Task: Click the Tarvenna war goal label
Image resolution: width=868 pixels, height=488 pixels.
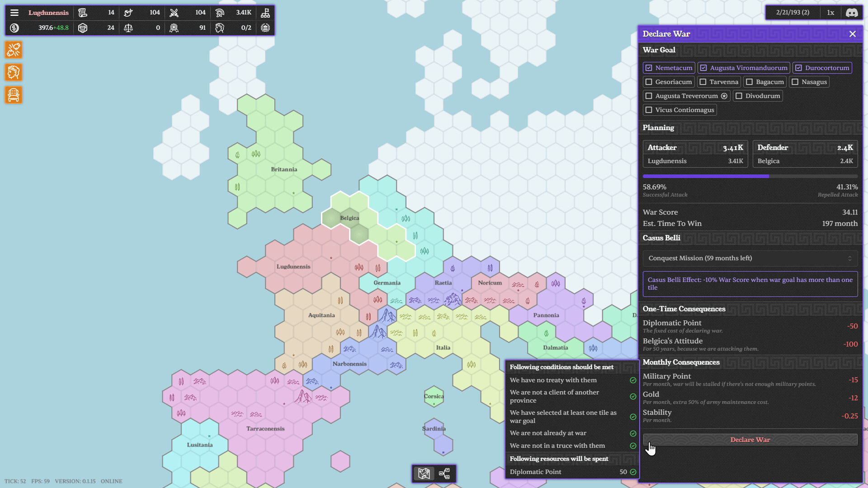Action: 718,82
